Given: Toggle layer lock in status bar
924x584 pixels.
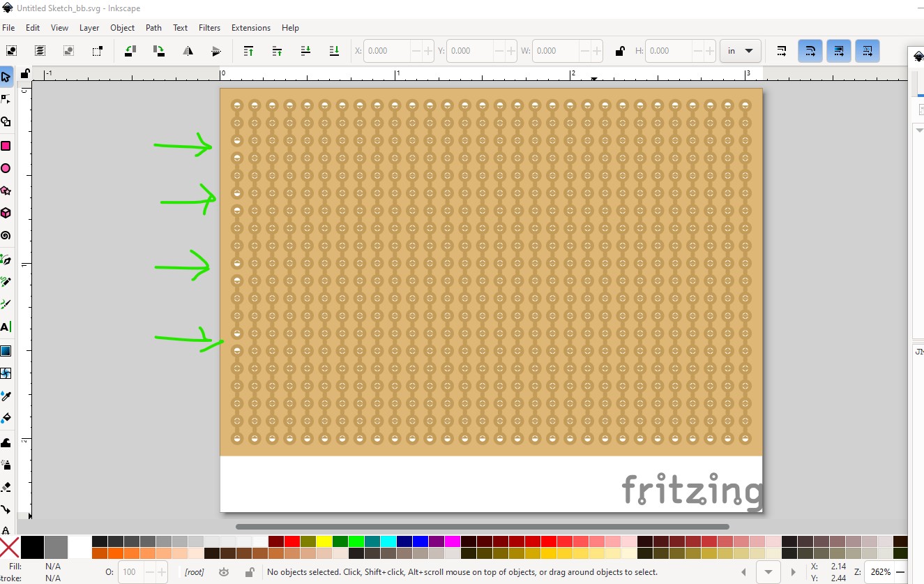Looking at the screenshot, I should pyautogui.click(x=249, y=572).
